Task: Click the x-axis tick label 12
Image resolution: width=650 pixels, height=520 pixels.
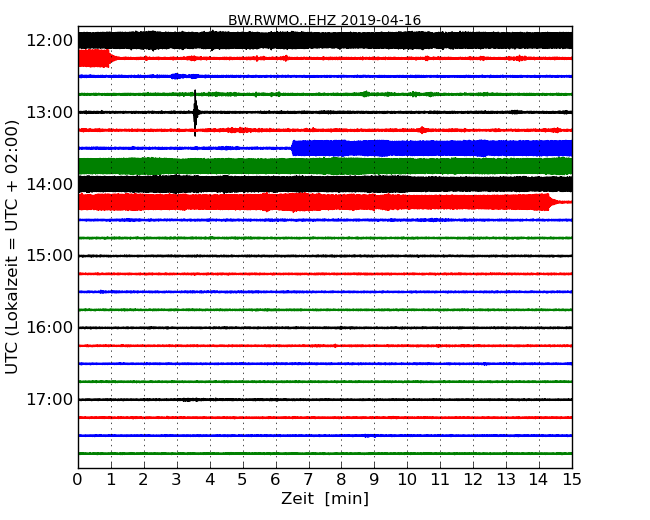Action: 473,479
